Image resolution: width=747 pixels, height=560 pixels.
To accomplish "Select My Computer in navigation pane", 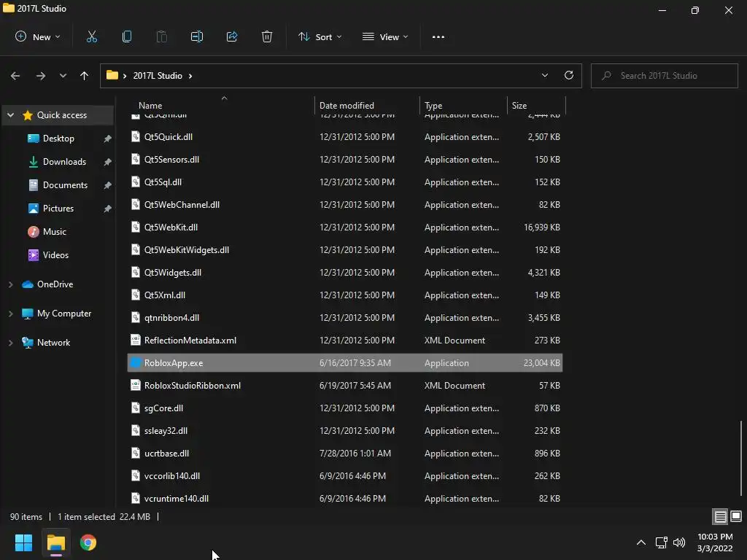I will pos(64,314).
